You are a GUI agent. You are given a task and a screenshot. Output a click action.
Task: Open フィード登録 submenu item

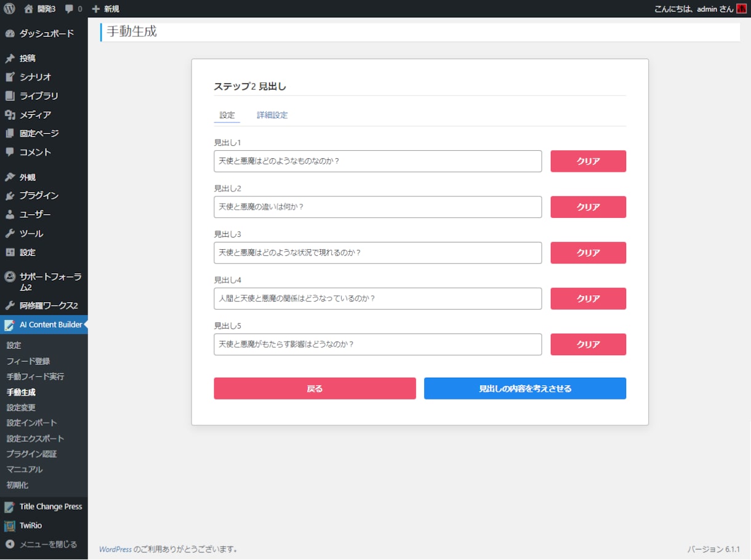point(28,361)
